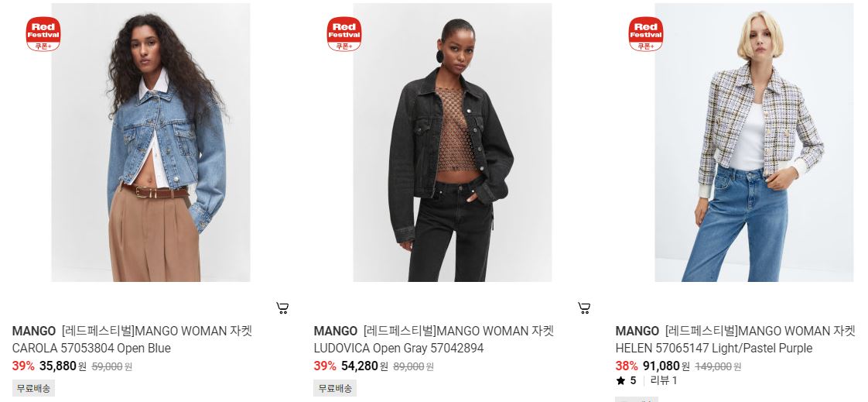Open tweed pastel purple jacket photo
This screenshot has height=402, width=868.
[754, 143]
